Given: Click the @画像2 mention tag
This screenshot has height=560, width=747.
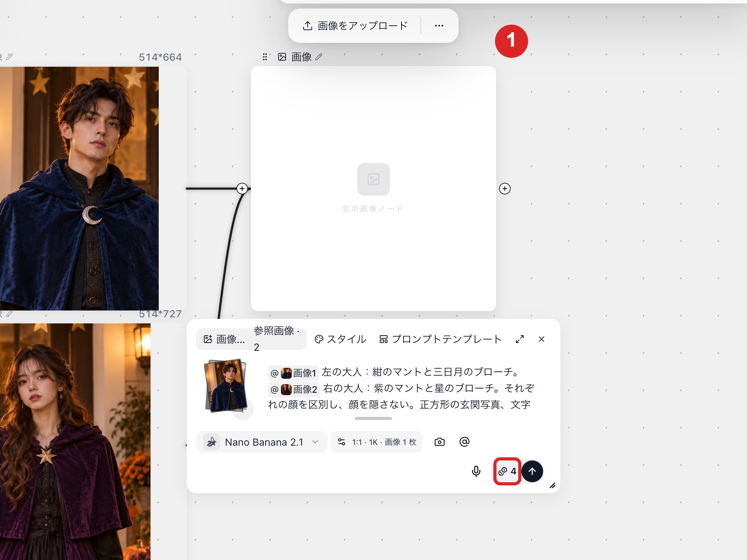Looking at the screenshot, I should click(x=294, y=389).
